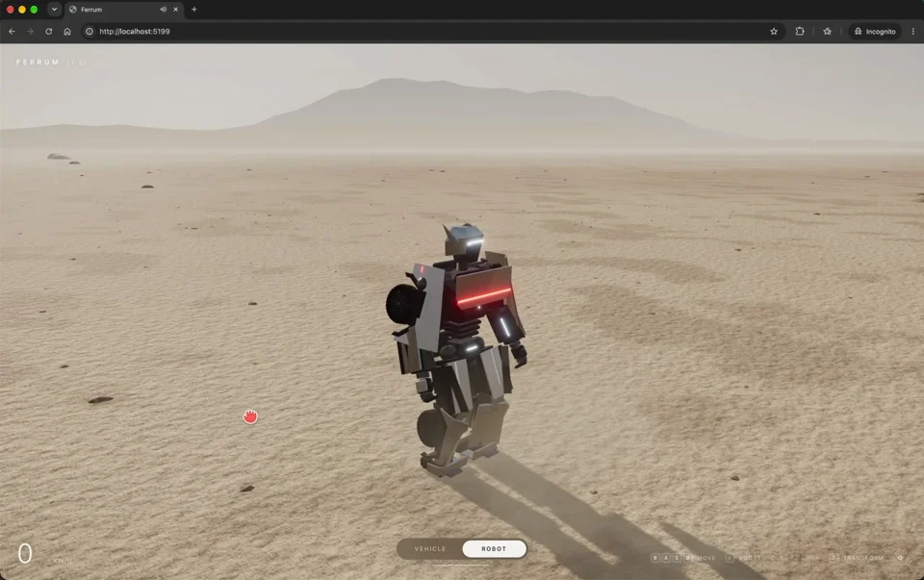Screen dimensions: 924x580
Task: Open a new browser tab
Action: pyautogui.click(x=193, y=10)
